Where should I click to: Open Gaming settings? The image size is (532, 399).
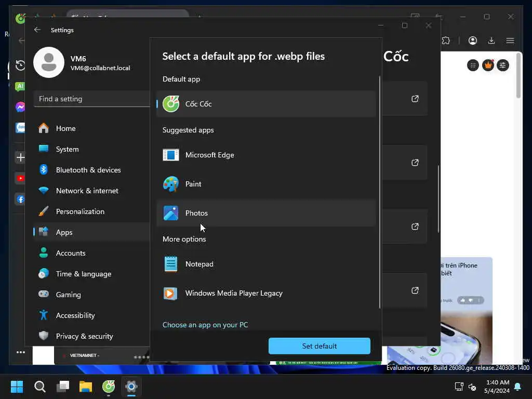tap(91, 295)
